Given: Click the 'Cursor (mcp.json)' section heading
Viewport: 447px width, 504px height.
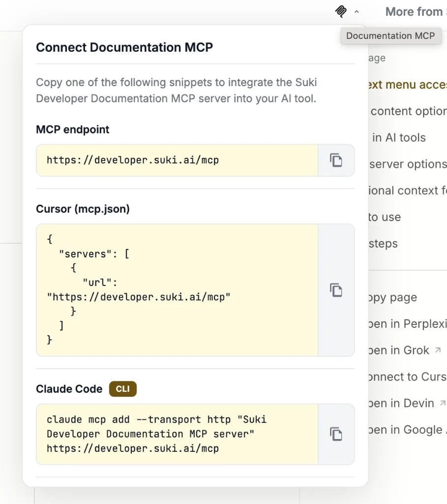Looking at the screenshot, I should coord(83,209).
